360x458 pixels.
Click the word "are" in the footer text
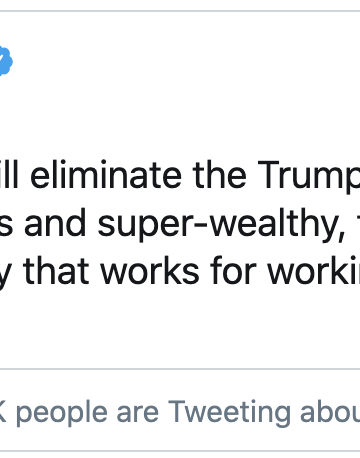(138, 415)
